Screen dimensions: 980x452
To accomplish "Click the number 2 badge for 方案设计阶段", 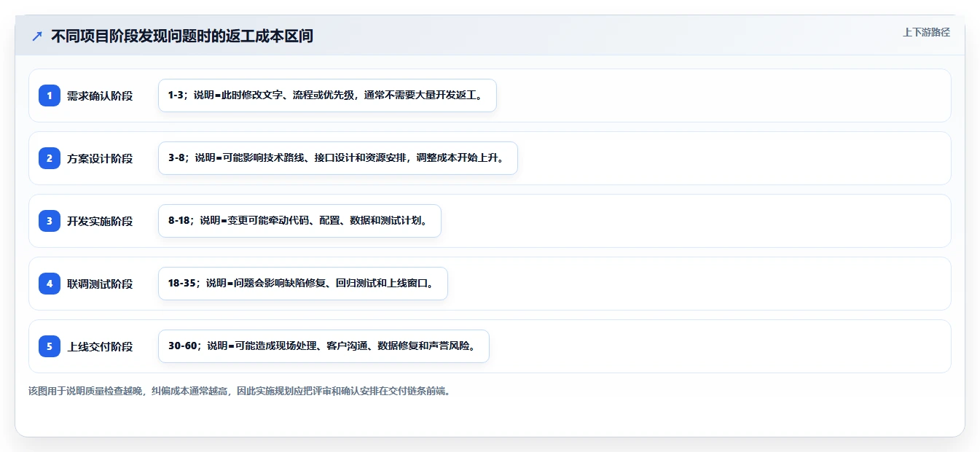I will click(50, 158).
